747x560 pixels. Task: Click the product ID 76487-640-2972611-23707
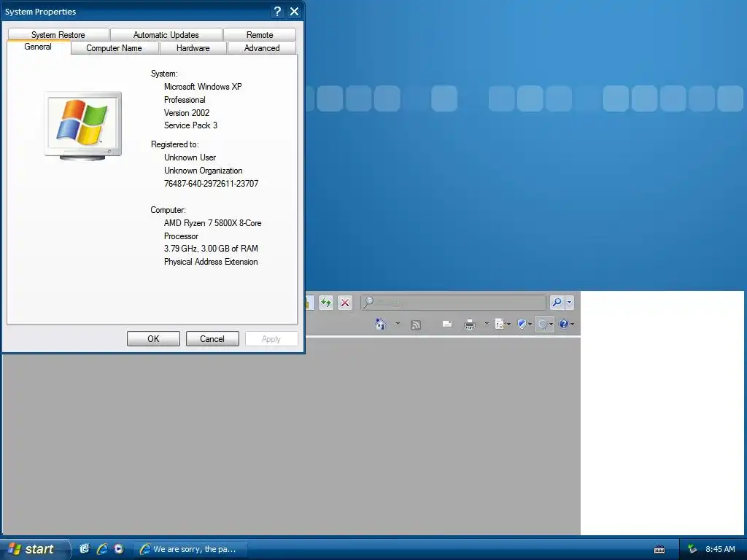pos(211,184)
